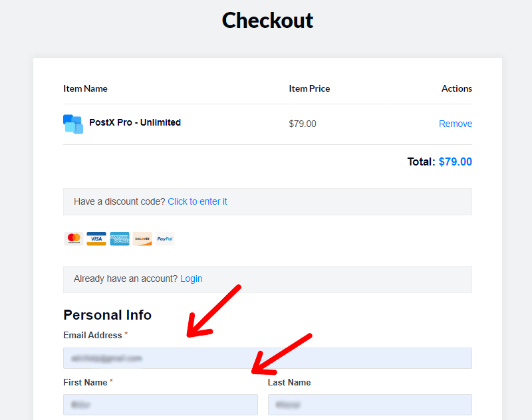Click the Checkout page heading

tap(267, 21)
